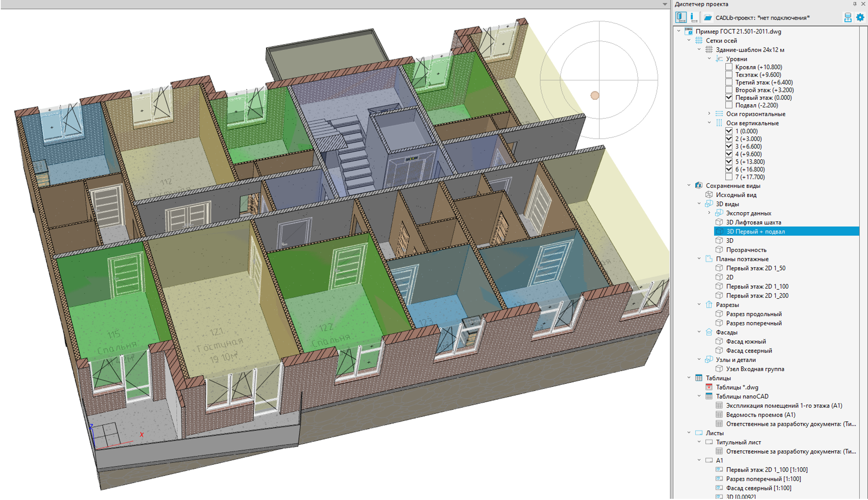This screenshot has height=500, width=868.
Task: Pin the Диспетчер проекта panel
Action: point(855,4)
